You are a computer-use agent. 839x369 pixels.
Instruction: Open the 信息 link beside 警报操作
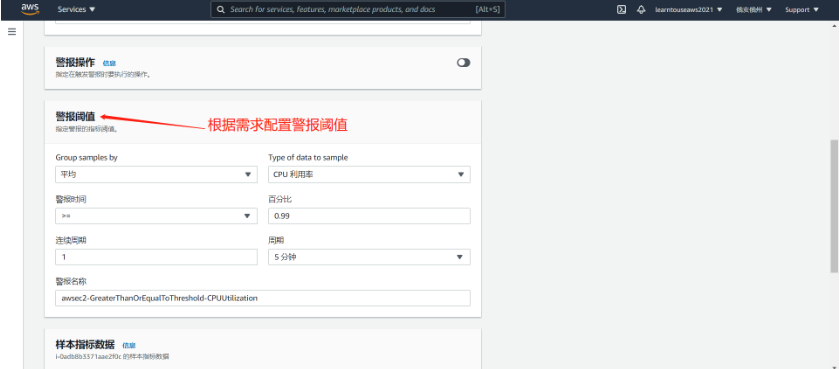[x=109, y=63]
